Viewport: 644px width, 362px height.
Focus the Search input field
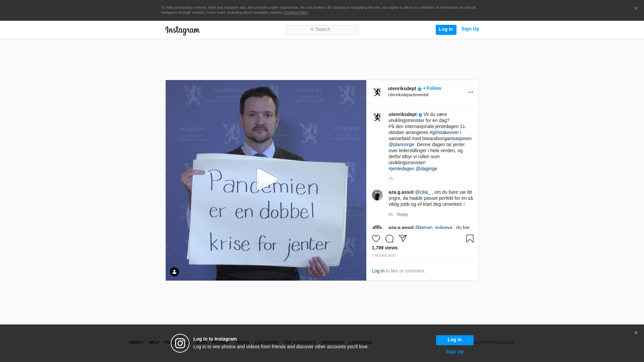322,30
